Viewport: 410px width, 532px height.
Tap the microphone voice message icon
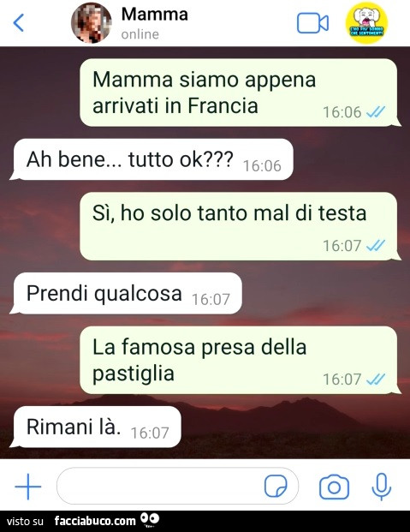(382, 487)
